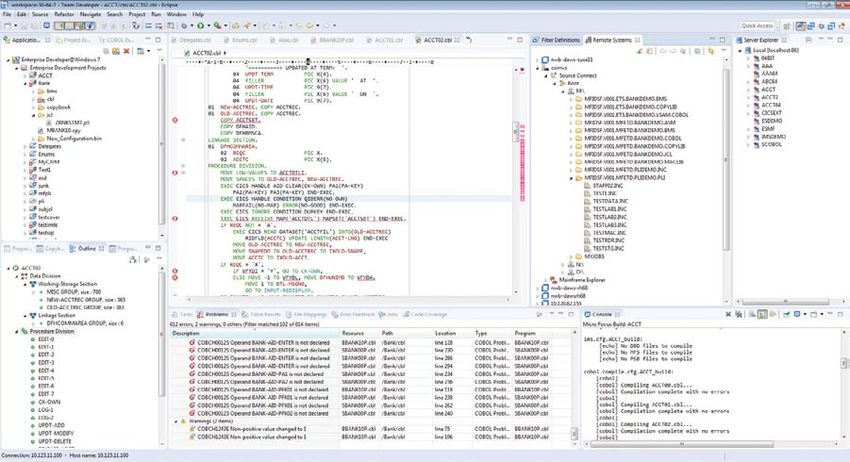Expand the 64BIT server in Server Explorer
This screenshot has height=462, width=850.
pos(749,57)
